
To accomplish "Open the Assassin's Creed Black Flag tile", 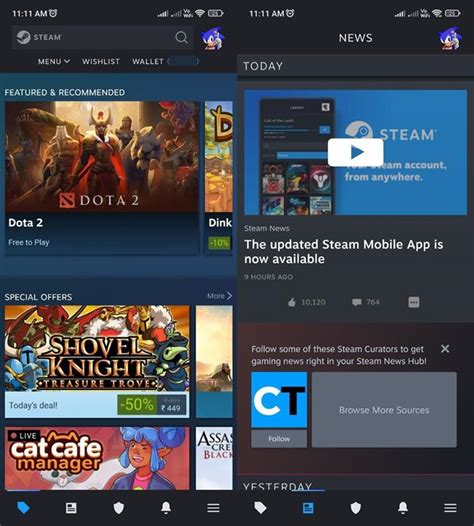I will 214,458.
